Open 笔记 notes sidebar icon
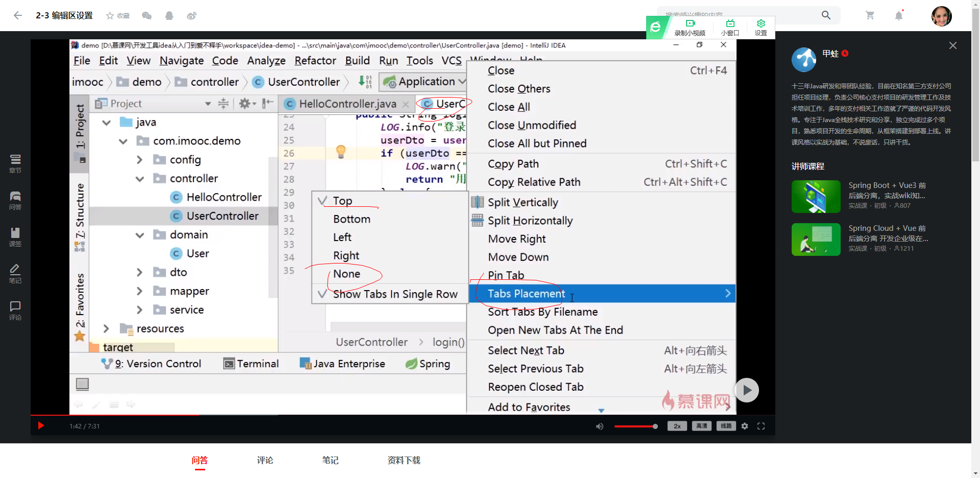The width and height of the screenshot is (980, 478). coord(15,274)
